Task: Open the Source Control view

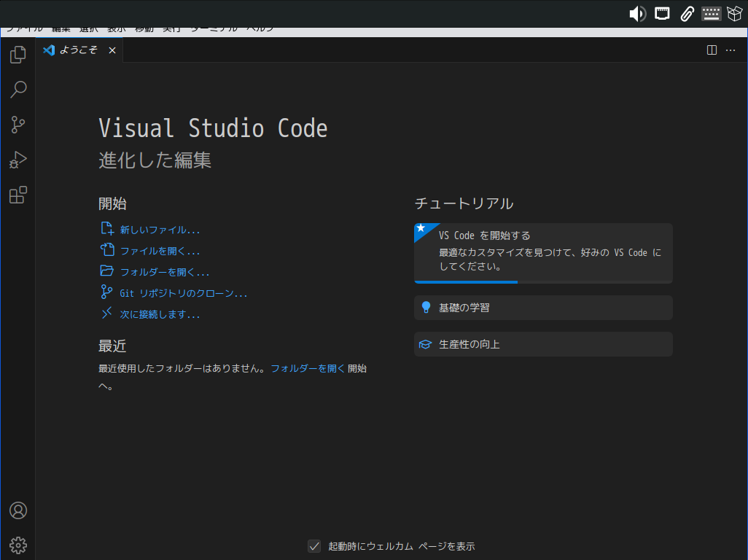Action: coord(17,125)
